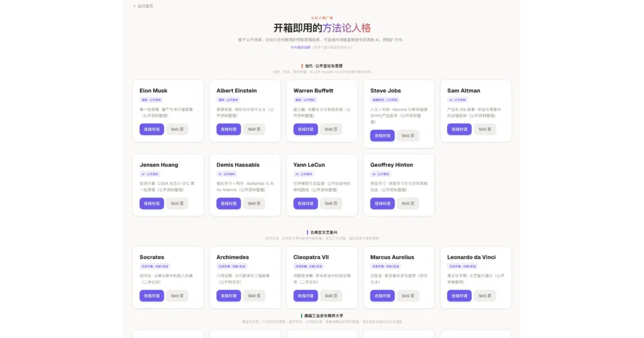
Task: Start 在线对话 with Geoffrey Hinton
Action: click(x=383, y=203)
